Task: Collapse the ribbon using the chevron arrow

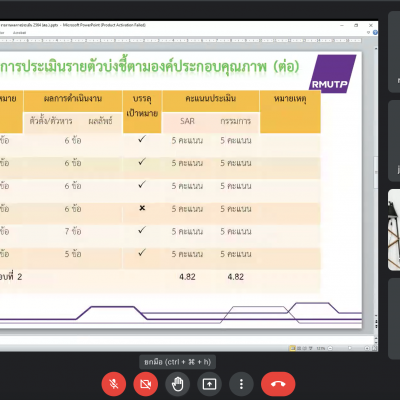Action: coord(368,33)
